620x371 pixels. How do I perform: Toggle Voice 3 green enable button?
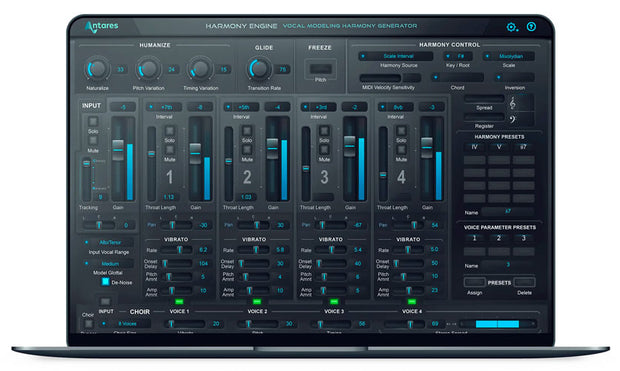point(334,302)
